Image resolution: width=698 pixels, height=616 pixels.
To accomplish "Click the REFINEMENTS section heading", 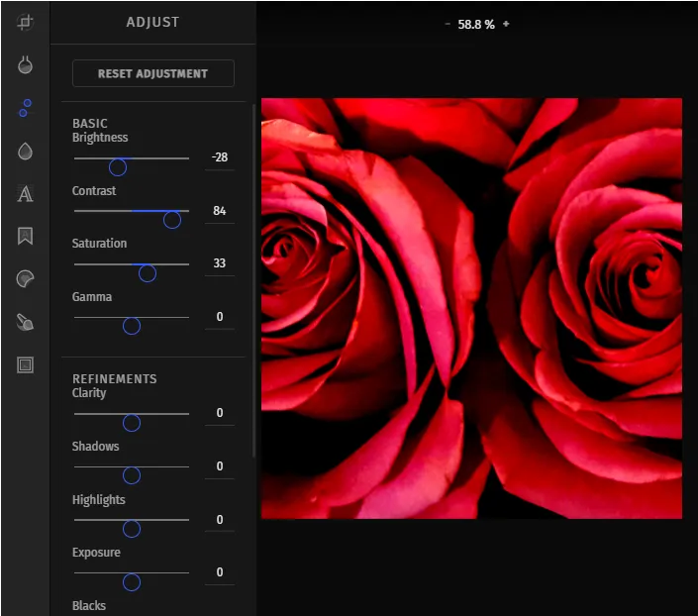I will pyautogui.click(x=115, y=379).
